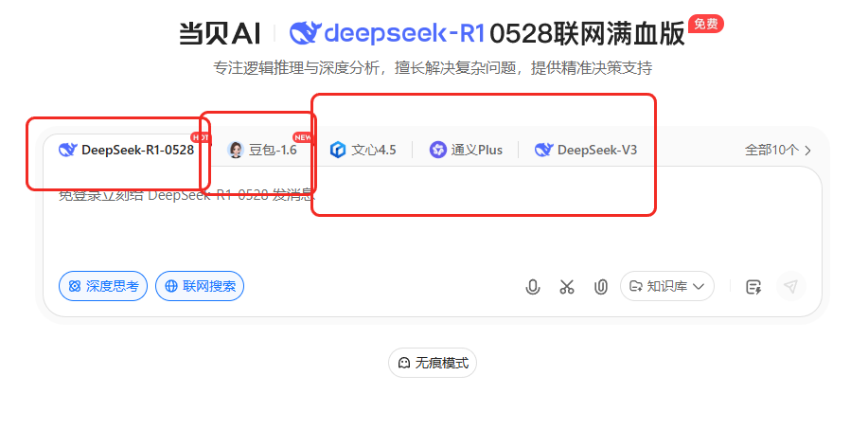Switch to the DeepSeek-V3 model tab
This screenshot has height=429, width=868.
[586, 150]
